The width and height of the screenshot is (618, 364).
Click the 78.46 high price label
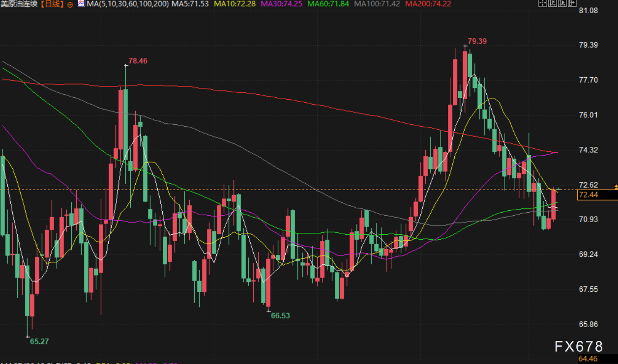click(138, 61)
